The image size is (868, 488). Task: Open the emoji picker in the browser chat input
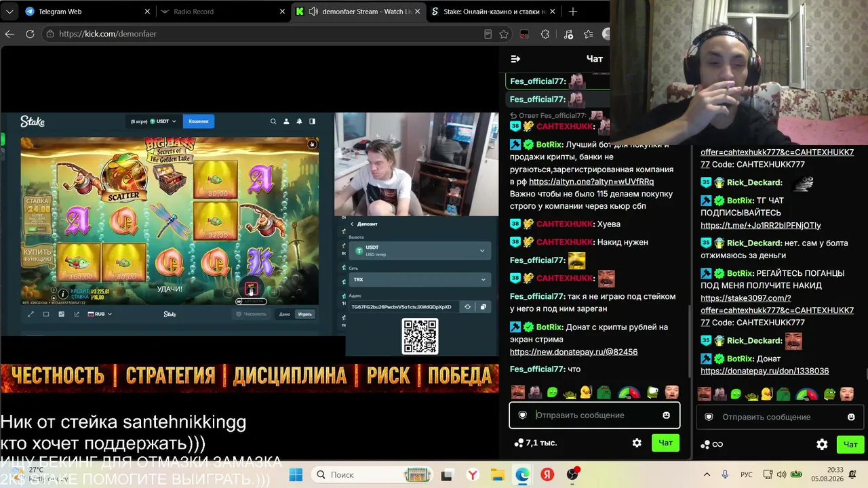pyautogui.click(x=666, y=415)
